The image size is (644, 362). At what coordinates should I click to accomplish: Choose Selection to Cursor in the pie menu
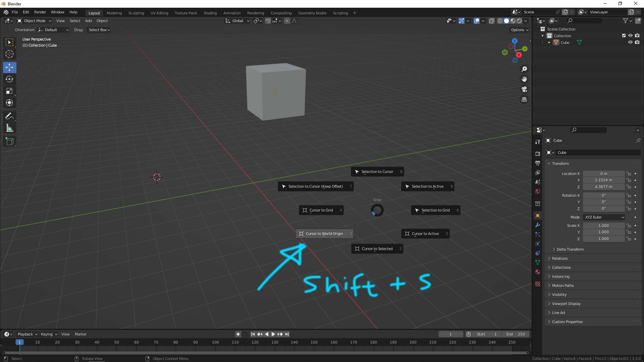pos(377,172)
